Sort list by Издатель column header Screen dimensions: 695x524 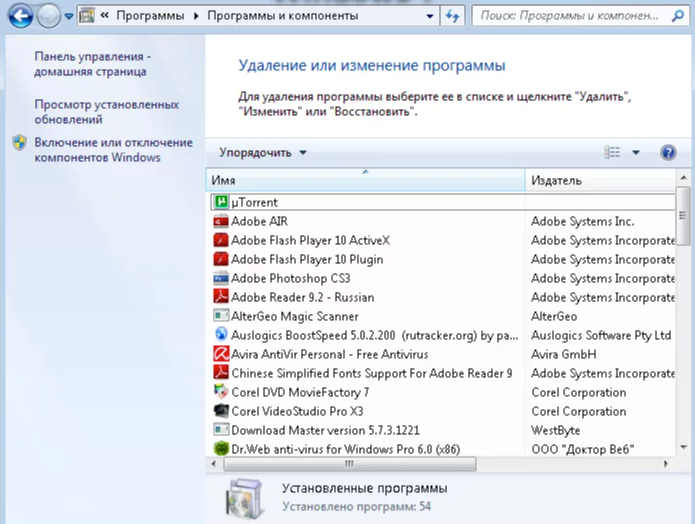point(601,180)
